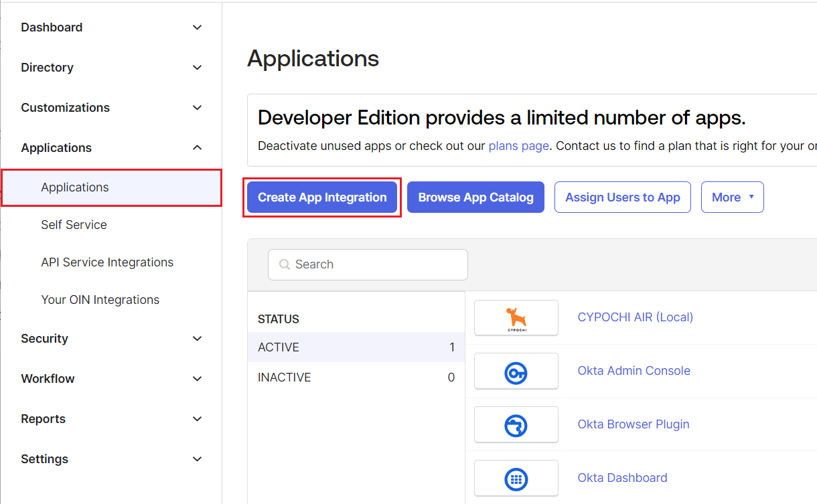Click the Okta Dashboard grid icon
This screenshot has height=504, width=817.
516,479
